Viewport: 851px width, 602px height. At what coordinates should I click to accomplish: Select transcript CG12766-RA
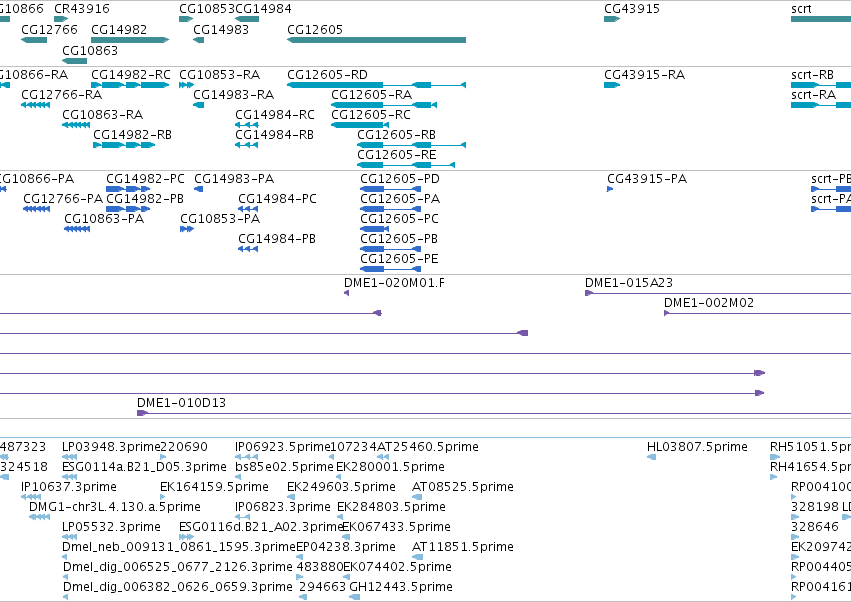(61, 94)
